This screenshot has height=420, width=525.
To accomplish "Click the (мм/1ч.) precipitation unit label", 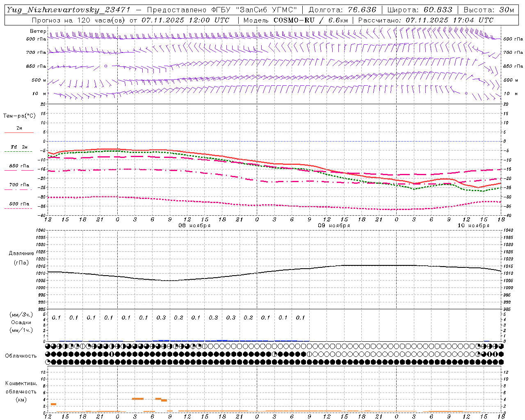I will pos(21,330).
